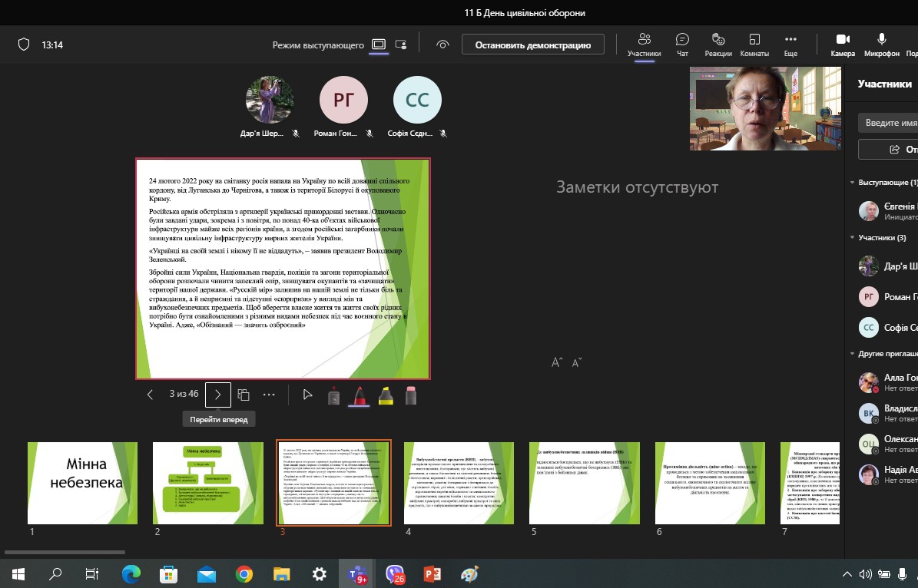Select the pink eraser tool
This screenshot has width=918, height=588.
click(410, 395)
